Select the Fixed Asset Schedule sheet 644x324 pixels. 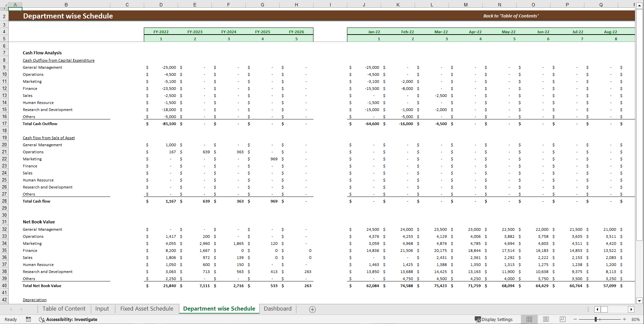(x=147, y=309)
